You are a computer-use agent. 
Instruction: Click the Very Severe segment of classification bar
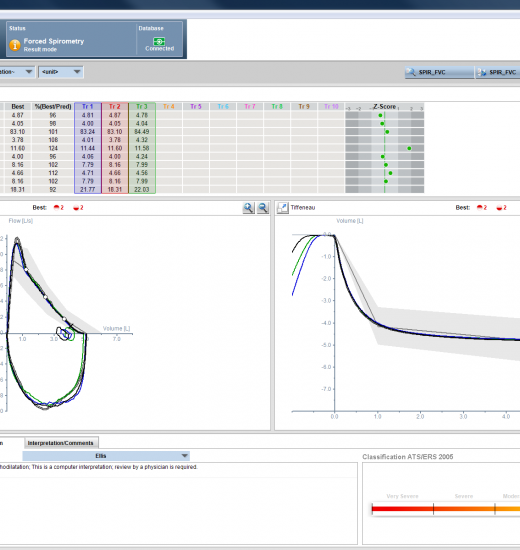pos(402,509)
